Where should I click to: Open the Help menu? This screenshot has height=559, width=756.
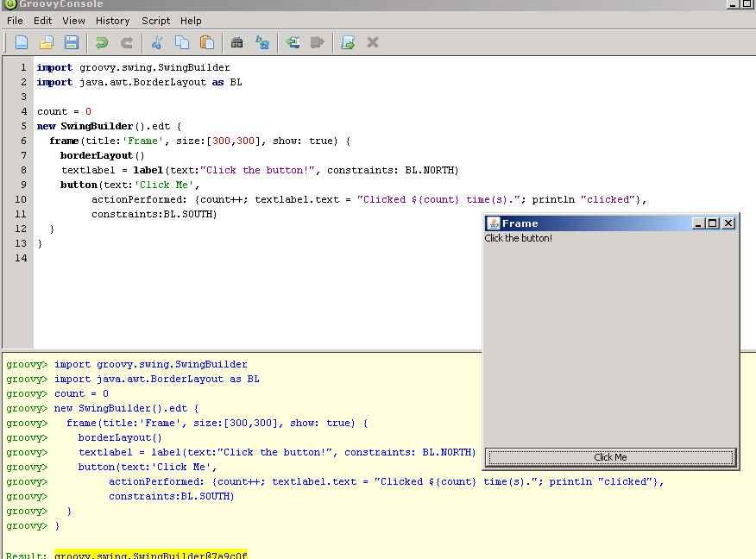coord(191,21)
